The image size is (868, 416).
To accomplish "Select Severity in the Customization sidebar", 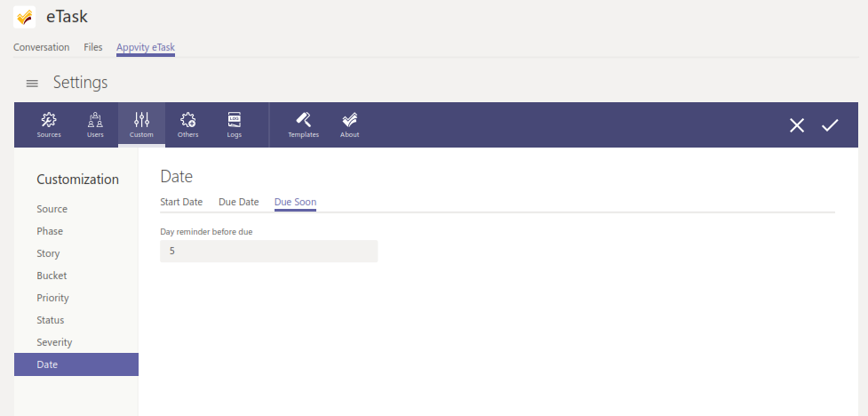I will click(54, 342).
